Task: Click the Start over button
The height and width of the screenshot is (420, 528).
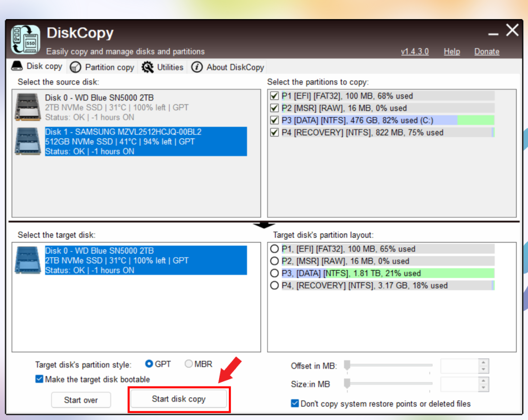Action: click(x=81, y=400)
